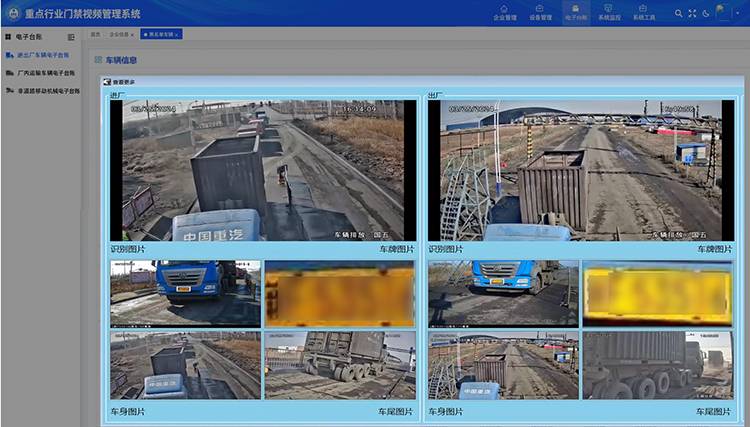
Task: Switch to the 首页 tab
Action: pos(95,34)
